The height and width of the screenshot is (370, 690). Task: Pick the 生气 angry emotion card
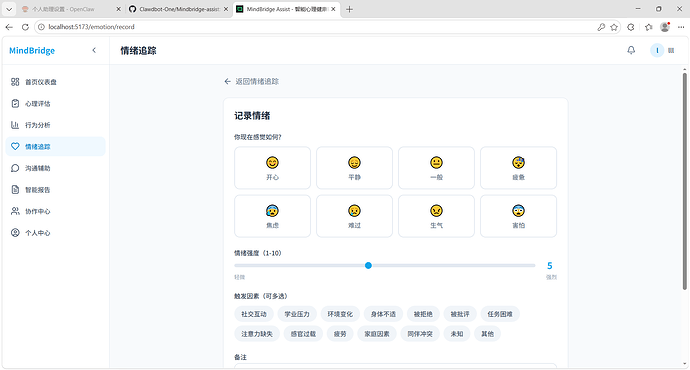[x=436, y=216]
